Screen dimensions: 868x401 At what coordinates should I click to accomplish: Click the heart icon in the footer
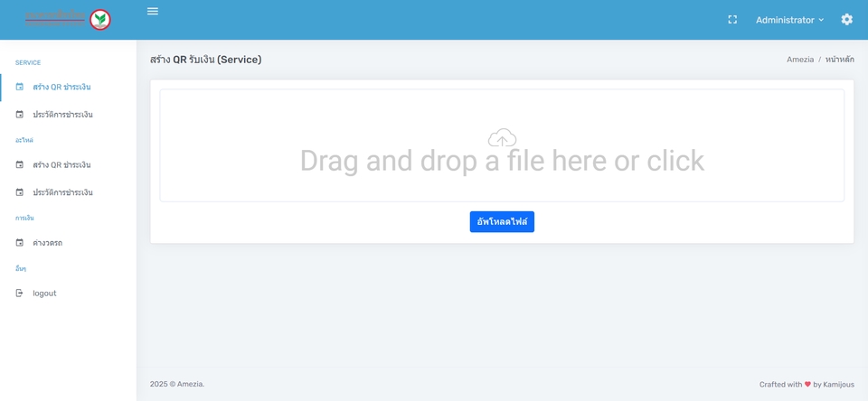(x=807, y=385)
